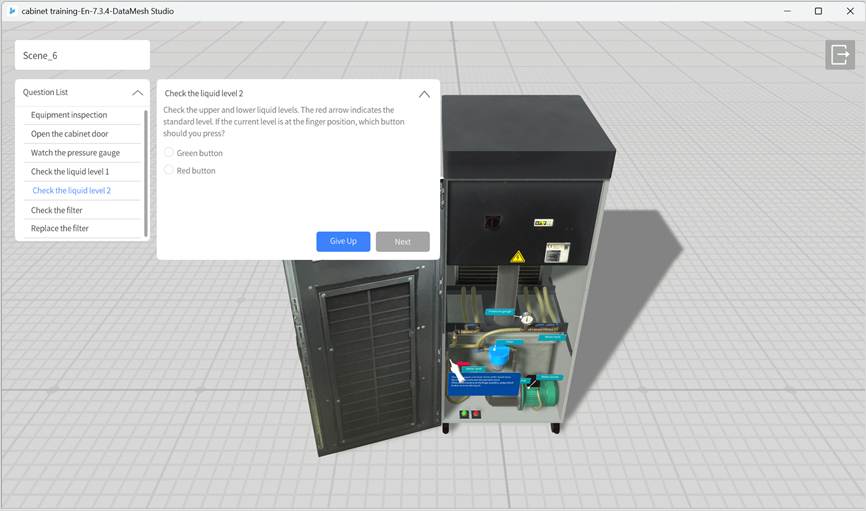Click the Give Up button
This screenshot has width=866, height=511.
(343, 242)
